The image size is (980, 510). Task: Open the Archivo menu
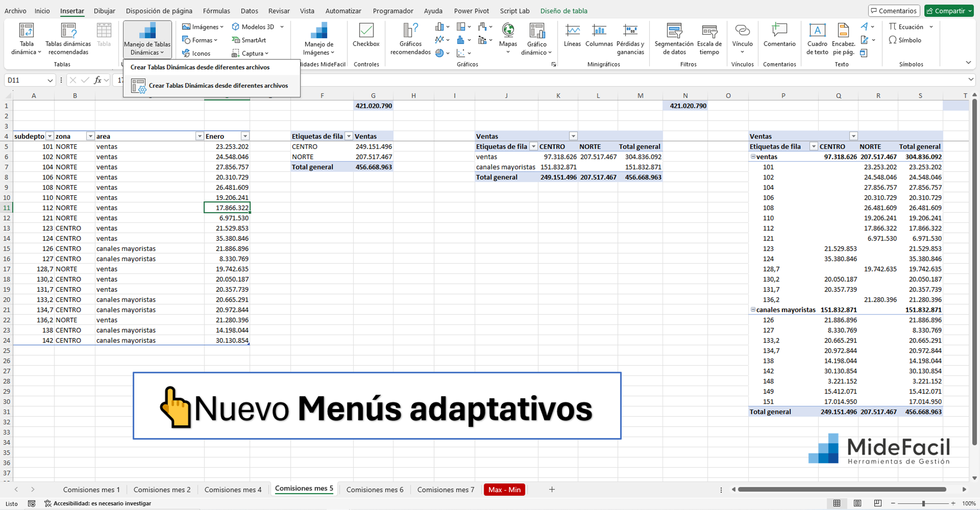(15, 11)
